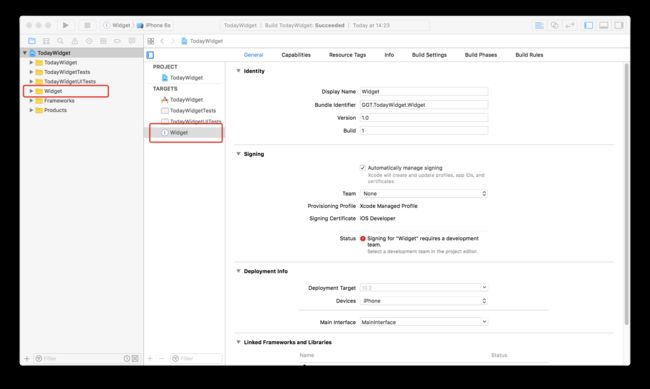650x389 pixels.
Task: Select the Widget scheme in toolbar
Action: coord(117,25)
